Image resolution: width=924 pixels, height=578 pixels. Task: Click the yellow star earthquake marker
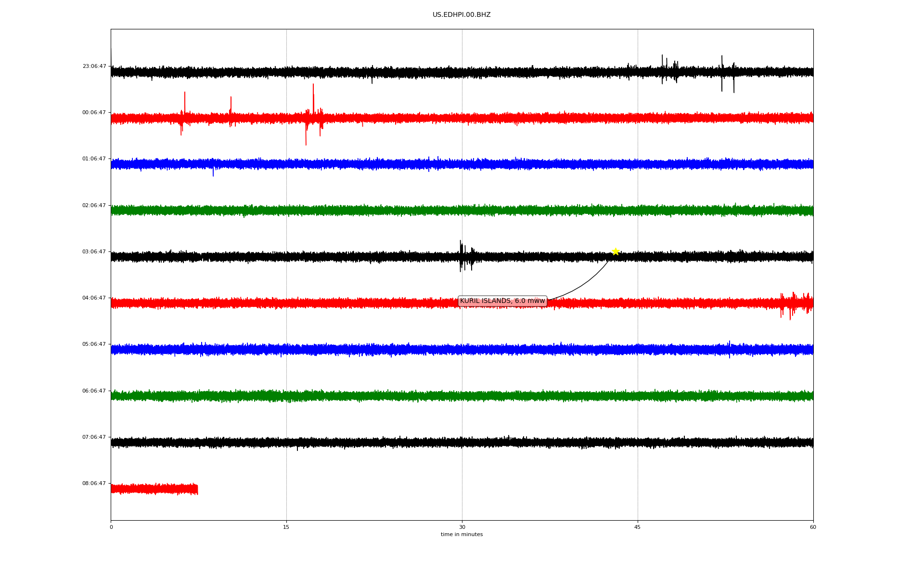coord(616,251)
